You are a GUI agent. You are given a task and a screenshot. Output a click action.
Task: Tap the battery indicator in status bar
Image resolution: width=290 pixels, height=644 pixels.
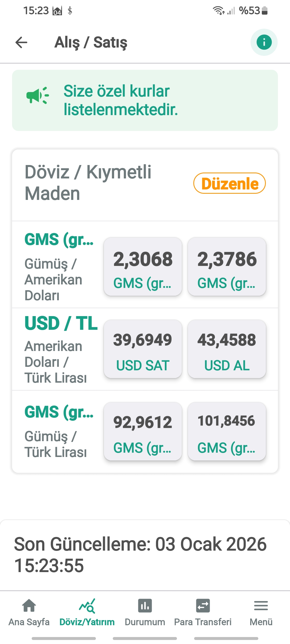[264, 11]
